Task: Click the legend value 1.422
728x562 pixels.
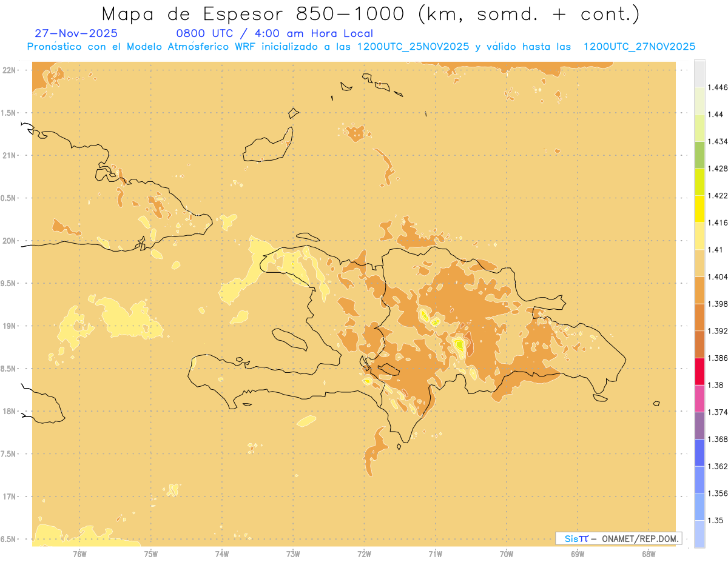Action: coord(718,195)
